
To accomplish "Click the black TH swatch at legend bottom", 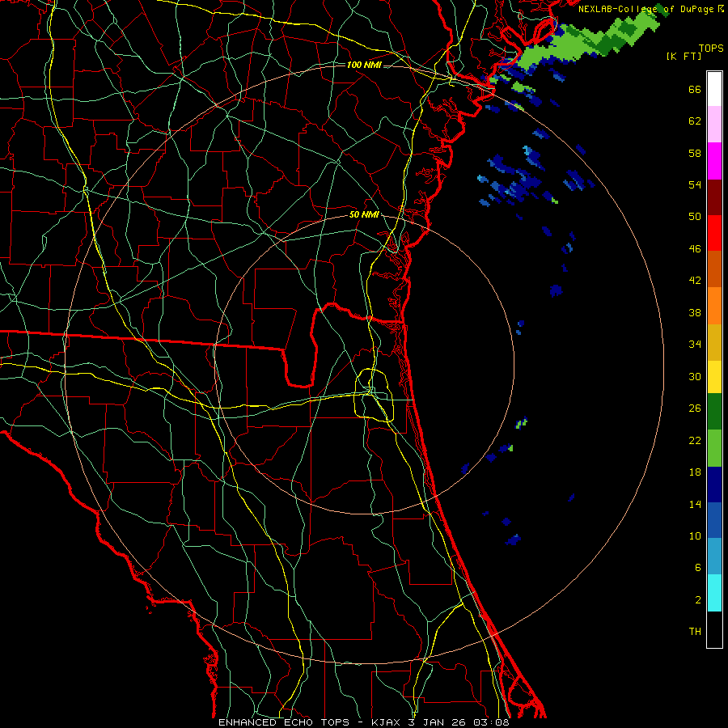I will 714,629.
